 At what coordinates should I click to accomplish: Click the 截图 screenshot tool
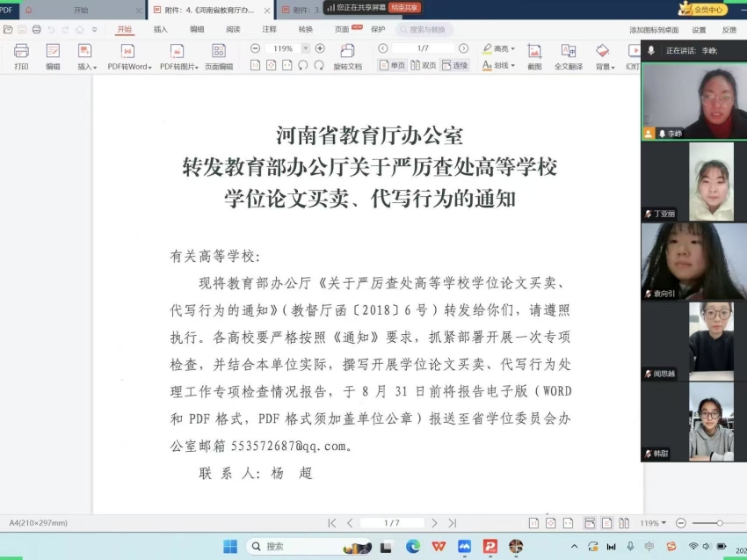tap(534, 56)
